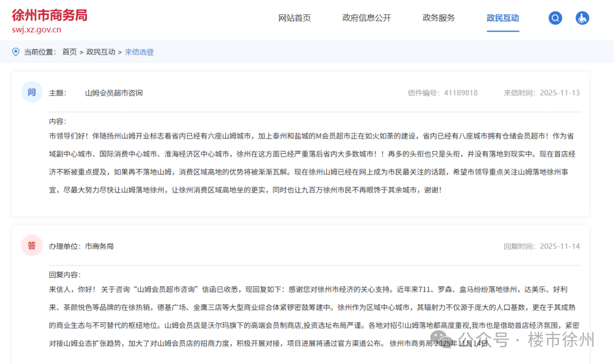Click reply line starting 来信人，你好
Image resolution: width=614 pixels, height=364 pixels.
[308, 289]
